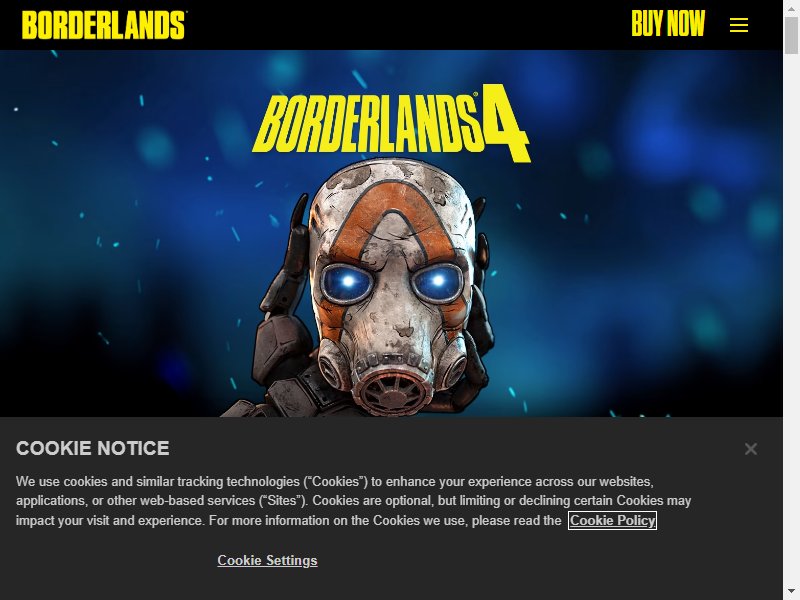Click the scrollbar up arrow

(791, 6)
